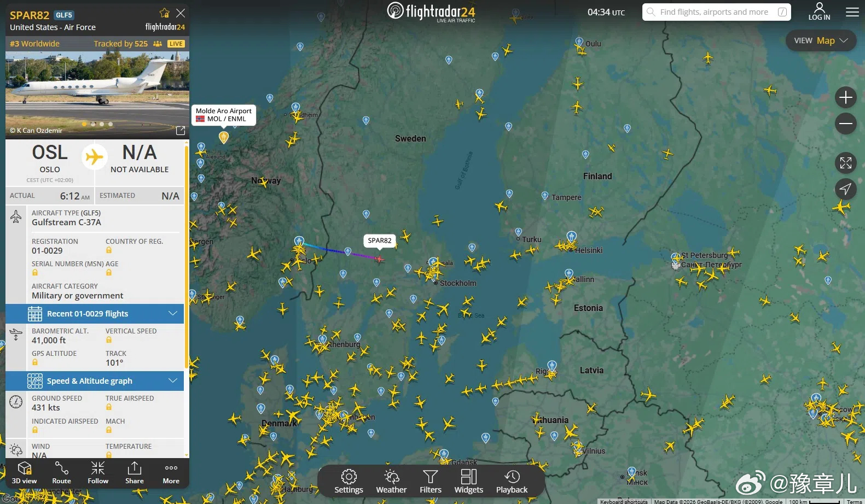Click the LIVE badge

coord(176,44)
